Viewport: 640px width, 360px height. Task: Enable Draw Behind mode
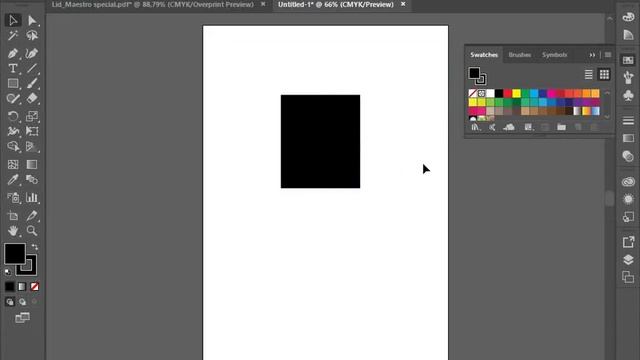click(22, 302)
